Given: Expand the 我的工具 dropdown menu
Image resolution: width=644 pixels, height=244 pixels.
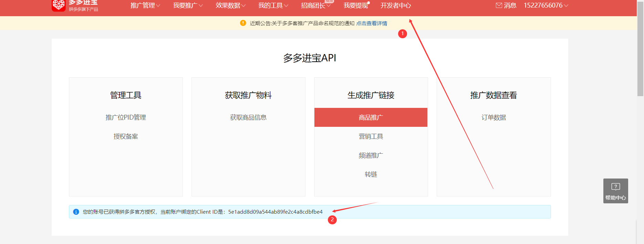Looking at the screenshot, I should (273, 6).
